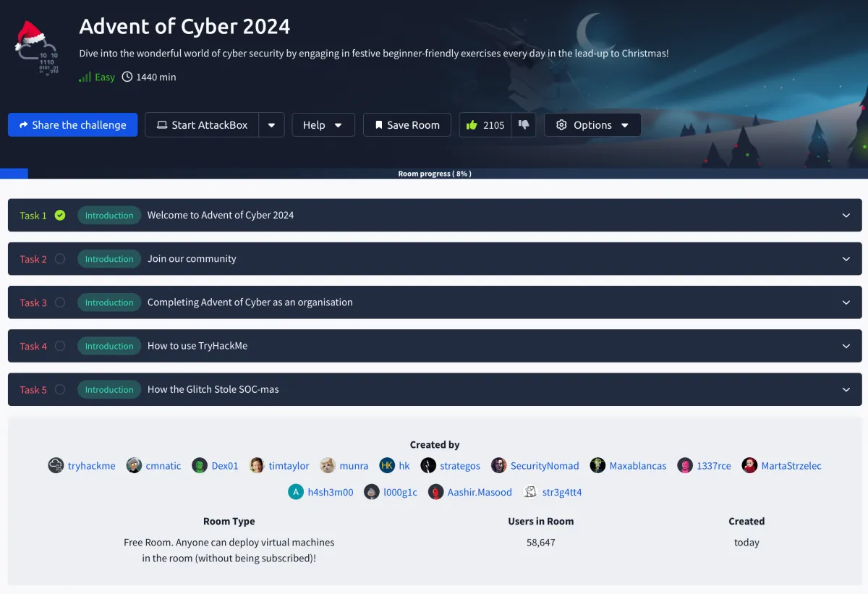
Task: Click cmnatic creator avatar
Action: 134,465
